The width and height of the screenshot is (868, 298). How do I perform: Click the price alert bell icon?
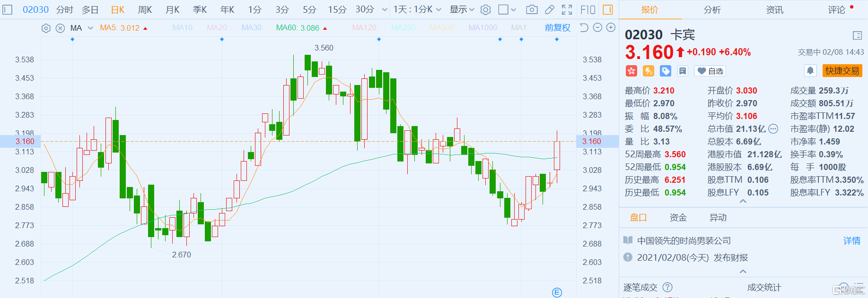pos(810,71)
